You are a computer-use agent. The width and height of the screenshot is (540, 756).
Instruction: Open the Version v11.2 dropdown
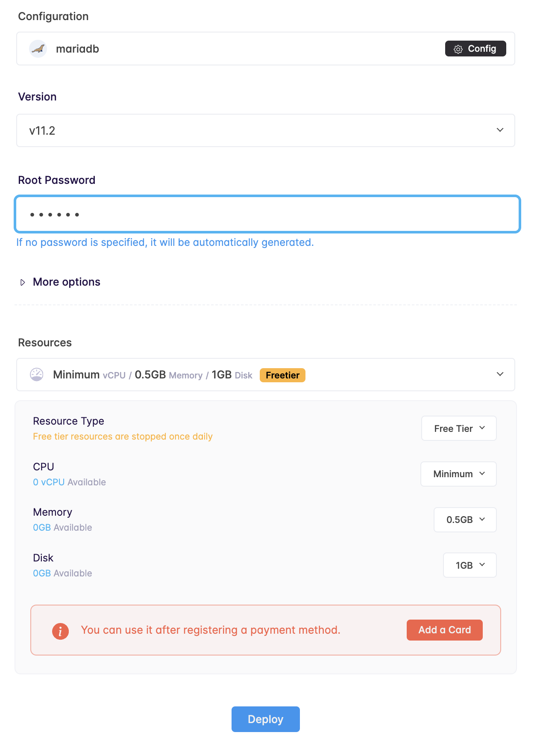(x=265, y=130)
